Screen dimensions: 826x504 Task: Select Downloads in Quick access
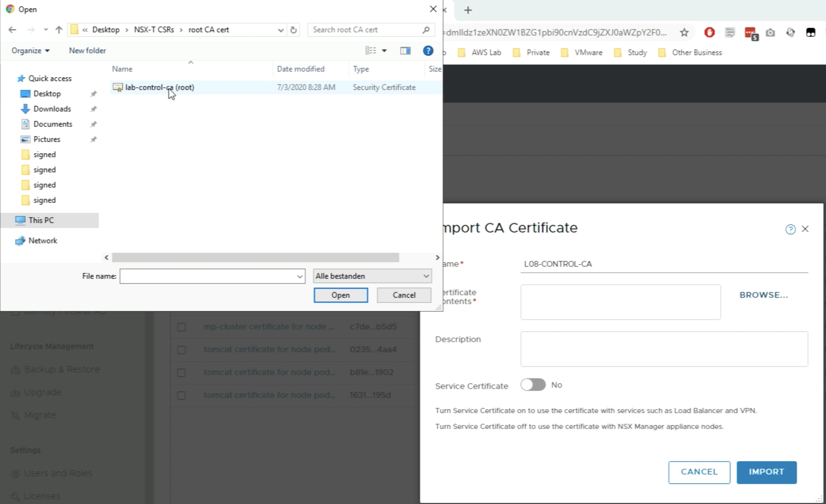coord(52,109)
